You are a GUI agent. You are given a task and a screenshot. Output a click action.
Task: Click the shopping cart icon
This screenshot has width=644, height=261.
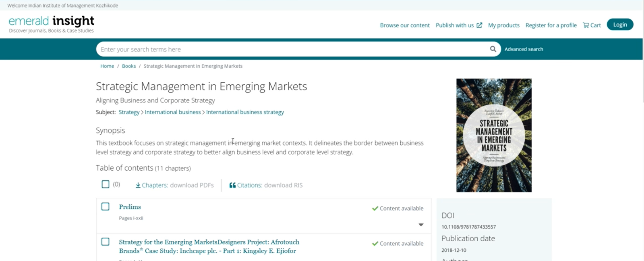point(586,25)
